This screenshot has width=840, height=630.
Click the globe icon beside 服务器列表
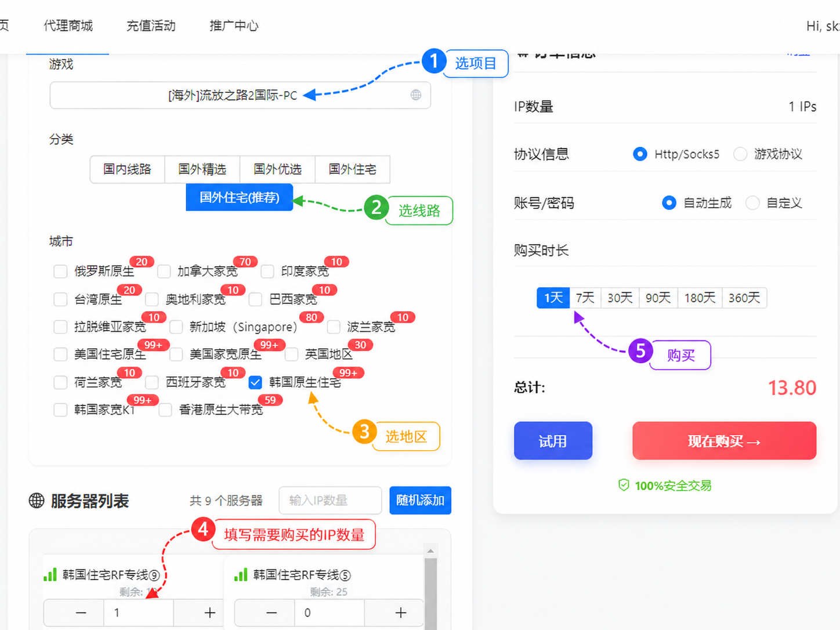click(37, 501)
